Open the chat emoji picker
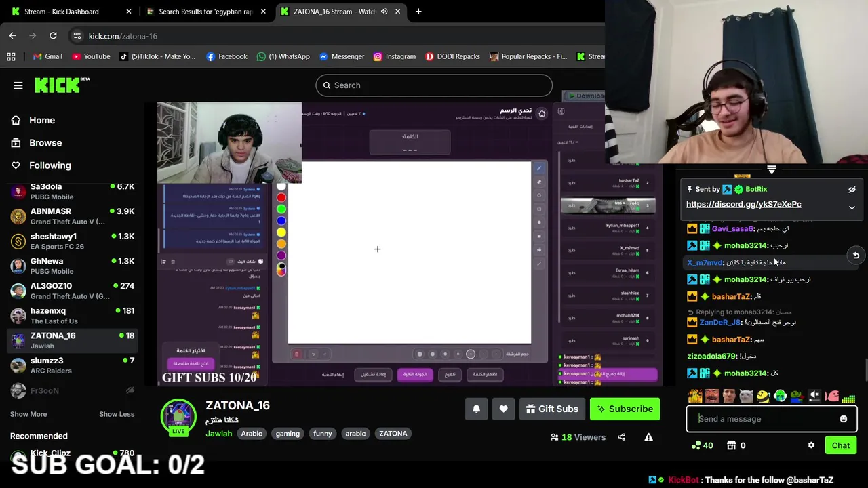This screenshot has height=488, width=868. (x=843, y=419)
